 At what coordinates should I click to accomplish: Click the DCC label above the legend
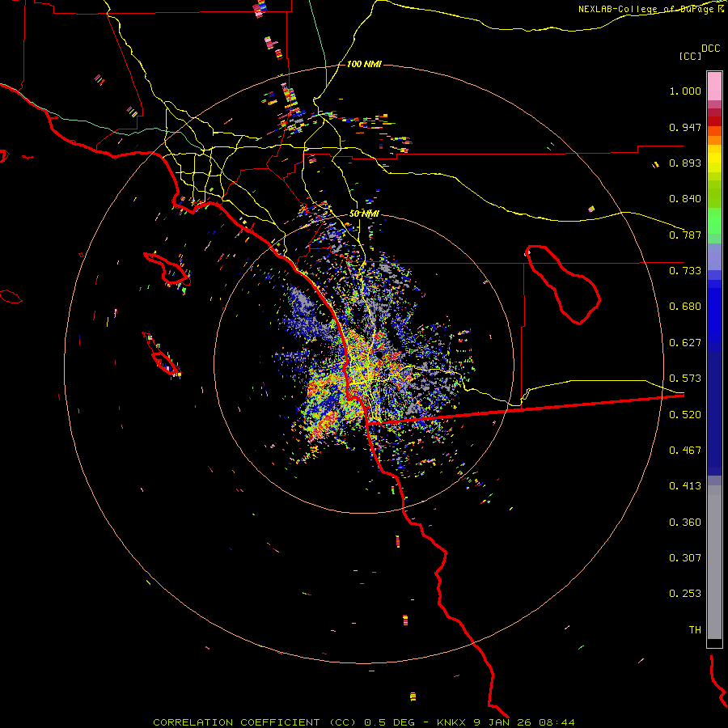711,49
